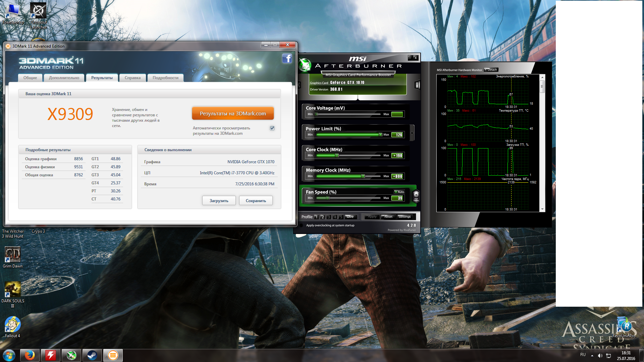Image resolution: width=644 pixels, height=362 pixels.
Task: Click the MSI Afterburner jet logo icon
Action: pos(305,65)
